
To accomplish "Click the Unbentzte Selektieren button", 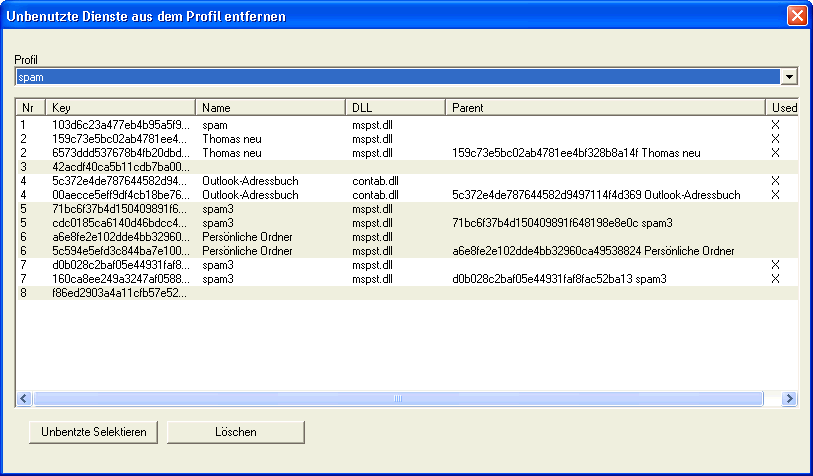I will pos(93,432).
